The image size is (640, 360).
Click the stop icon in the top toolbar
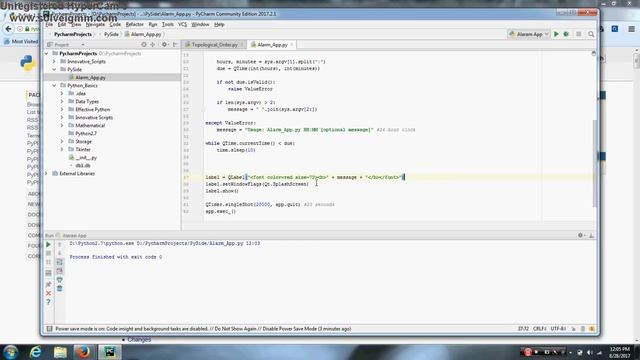pos(578,34)
